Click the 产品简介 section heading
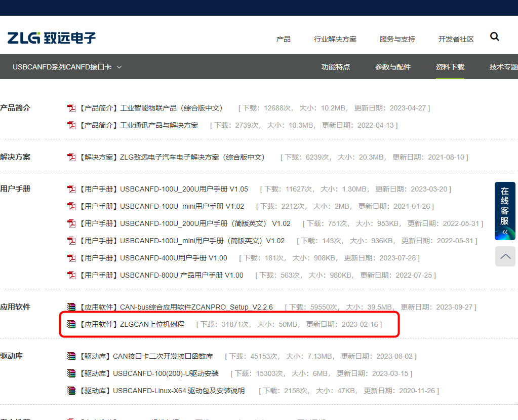Image resolution: width=518 pixels, height=420 pixels. (15, 108)
